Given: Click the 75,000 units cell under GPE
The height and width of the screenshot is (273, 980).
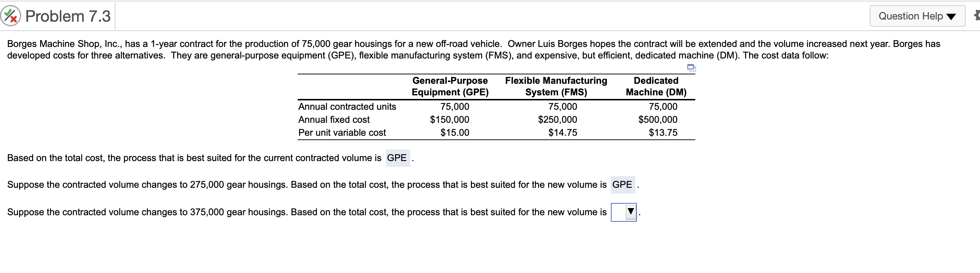Looking at the screenshot, I should tap(455, 107).
